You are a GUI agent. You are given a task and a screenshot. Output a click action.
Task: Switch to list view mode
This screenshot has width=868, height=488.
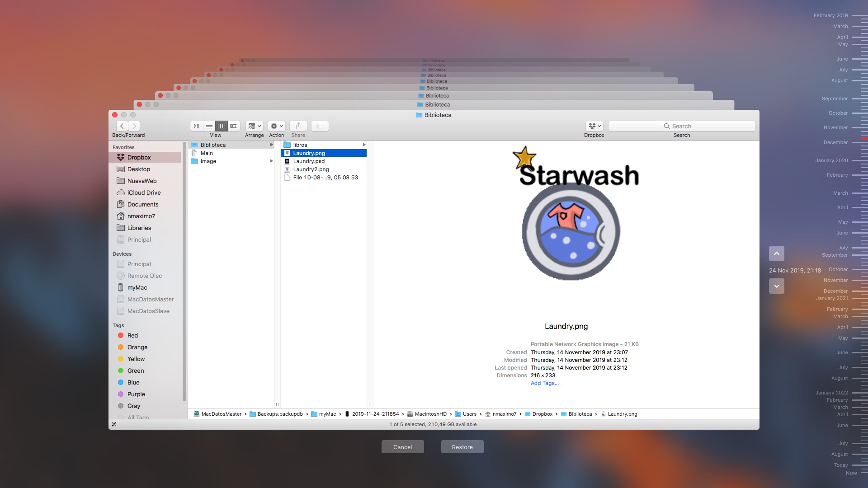pyautogui.click(x=209, y=126)
